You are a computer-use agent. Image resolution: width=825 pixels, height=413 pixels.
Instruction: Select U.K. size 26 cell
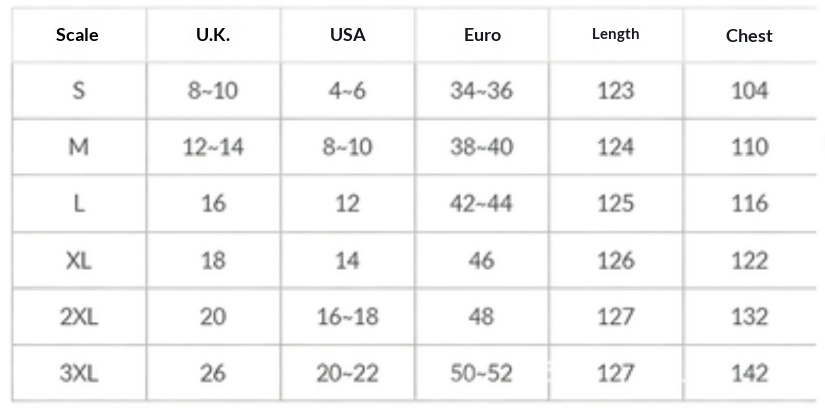click(213, 373)
